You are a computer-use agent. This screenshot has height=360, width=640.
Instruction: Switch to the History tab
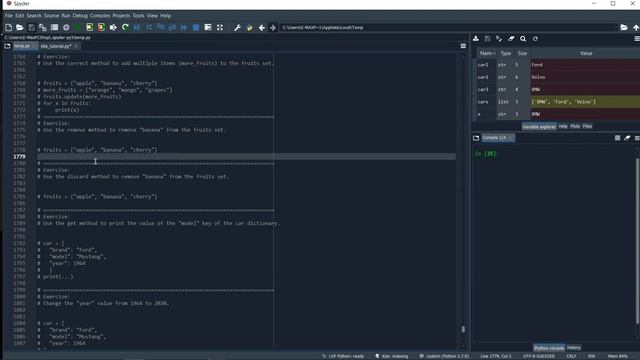(573, 348)
